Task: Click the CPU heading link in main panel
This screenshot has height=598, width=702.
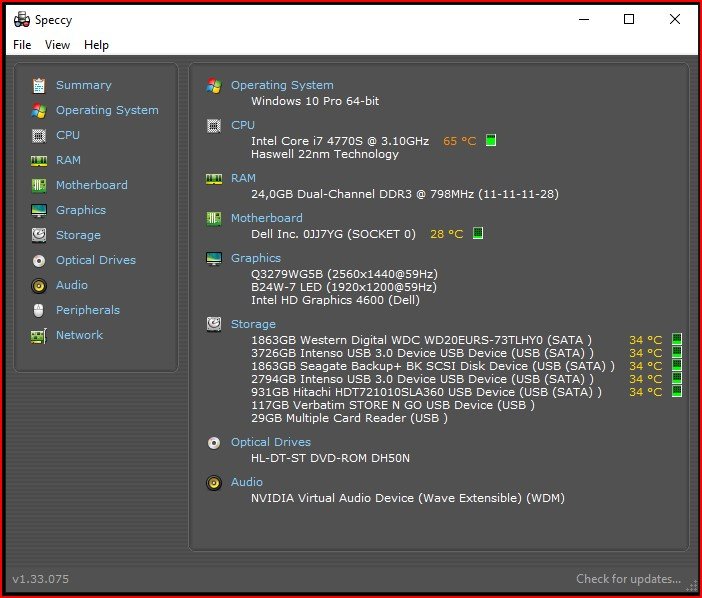Action: tap(243, 125)
